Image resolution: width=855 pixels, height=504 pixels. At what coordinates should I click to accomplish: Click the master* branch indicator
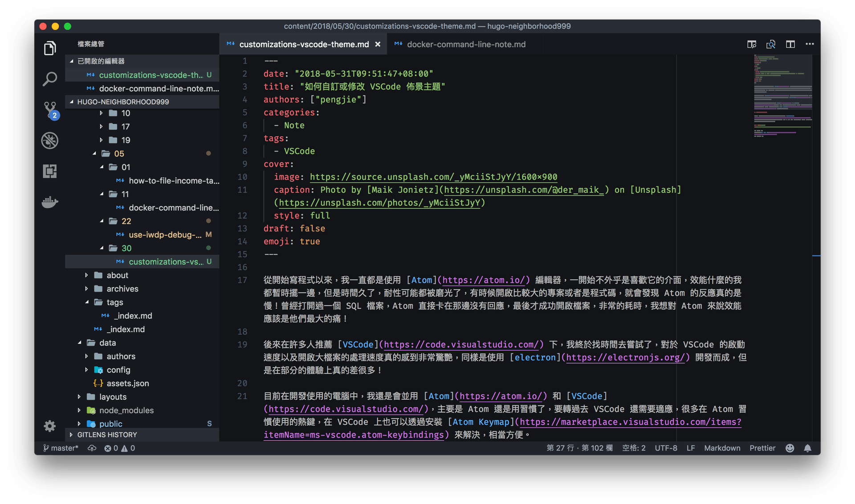pos(61,448)
